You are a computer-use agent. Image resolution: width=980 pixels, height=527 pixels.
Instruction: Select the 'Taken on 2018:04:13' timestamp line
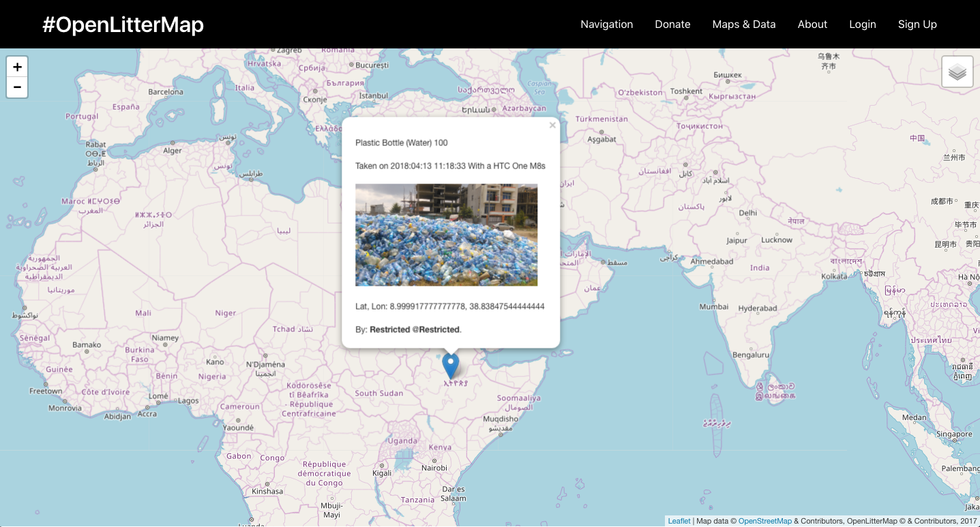click(450, 166)
